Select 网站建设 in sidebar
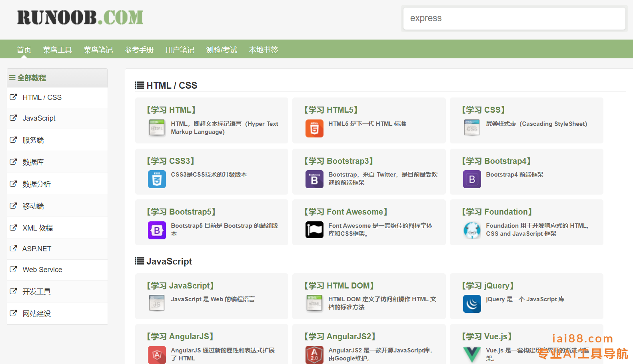Screen dimensions: 633x364 57,314
